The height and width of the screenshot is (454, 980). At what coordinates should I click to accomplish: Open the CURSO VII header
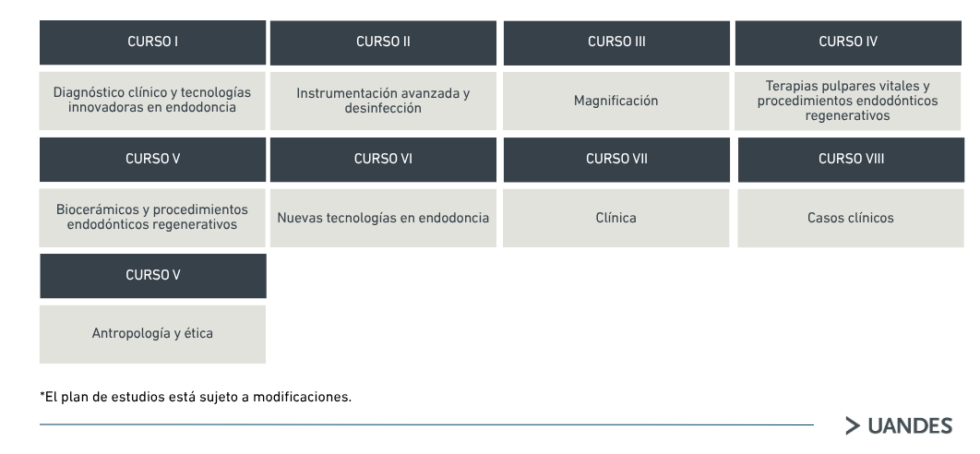(616, 160)
